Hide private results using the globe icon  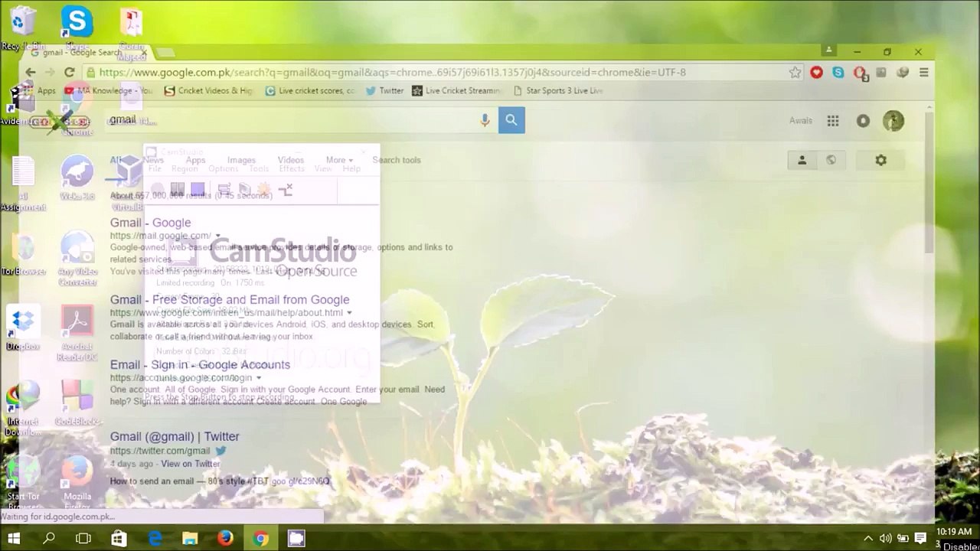[x=831, y=160]
